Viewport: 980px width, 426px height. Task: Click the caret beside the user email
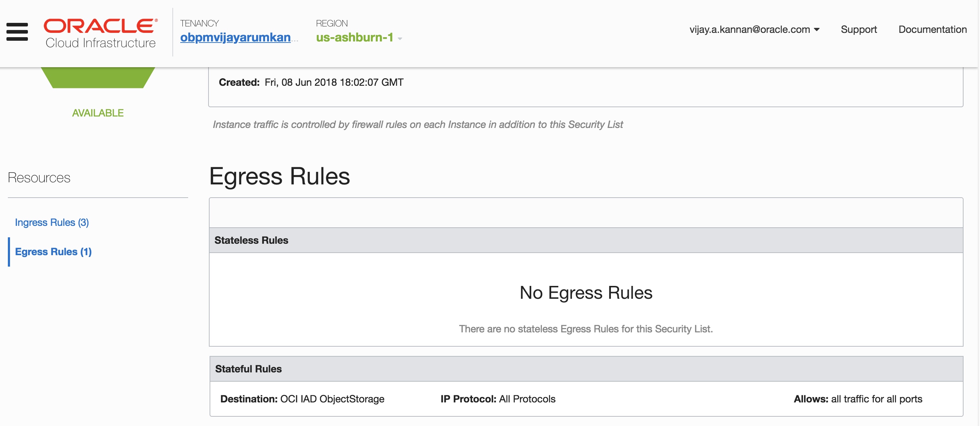click(x=817, y=29)
